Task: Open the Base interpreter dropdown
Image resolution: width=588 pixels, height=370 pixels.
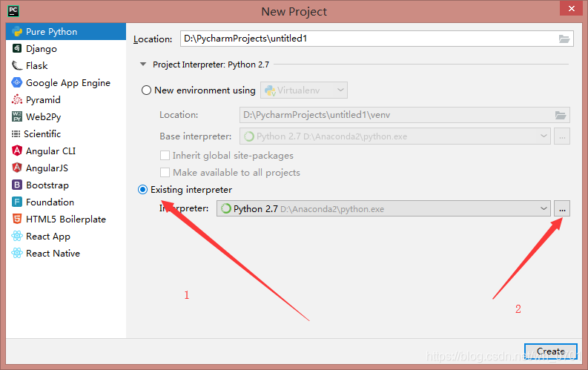Action: click(x=395, y=136)
